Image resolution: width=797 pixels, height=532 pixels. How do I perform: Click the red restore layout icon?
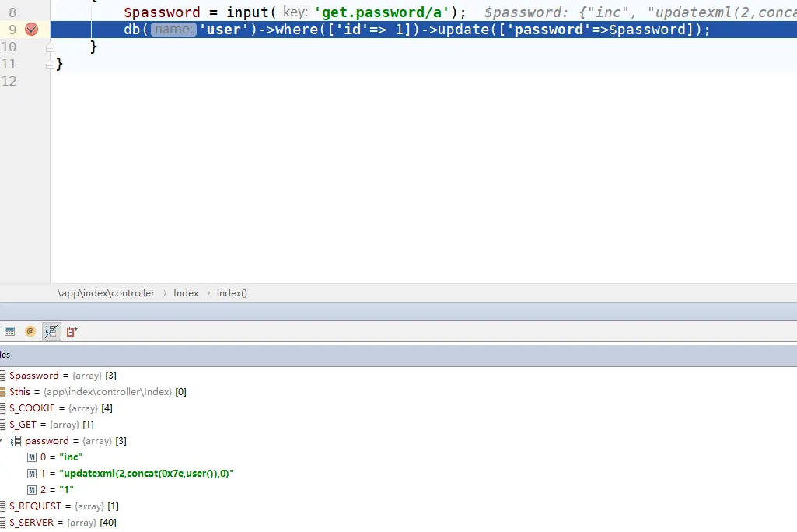[72, 331]
